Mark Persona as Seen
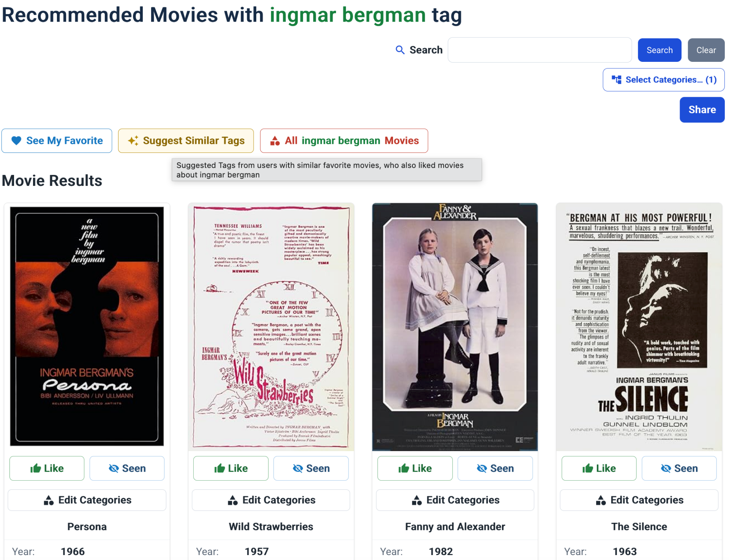The width and height of the screenshot is (729, 560). click(127, 468)
